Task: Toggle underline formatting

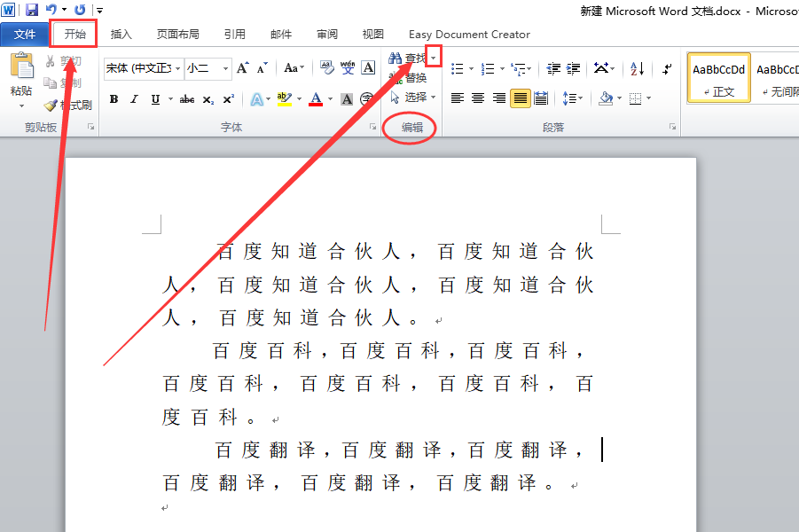Action: tap(155, 99)
